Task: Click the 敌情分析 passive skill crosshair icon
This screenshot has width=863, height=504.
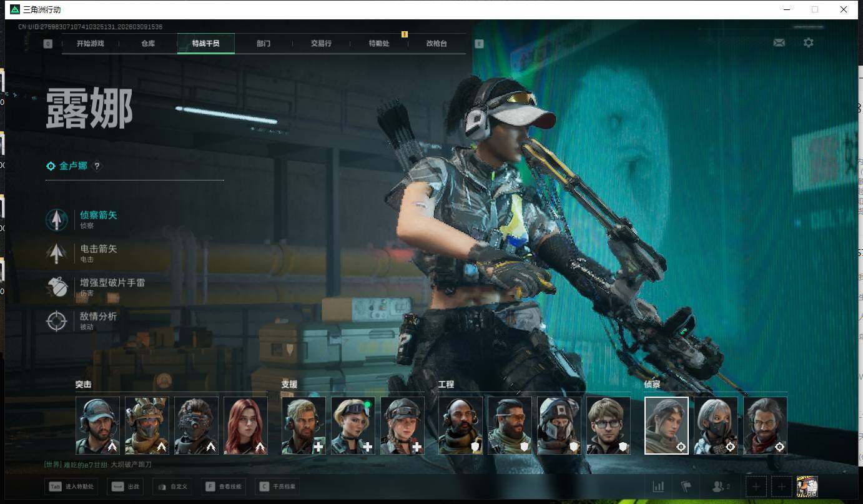Action: (x=57, y=321)
